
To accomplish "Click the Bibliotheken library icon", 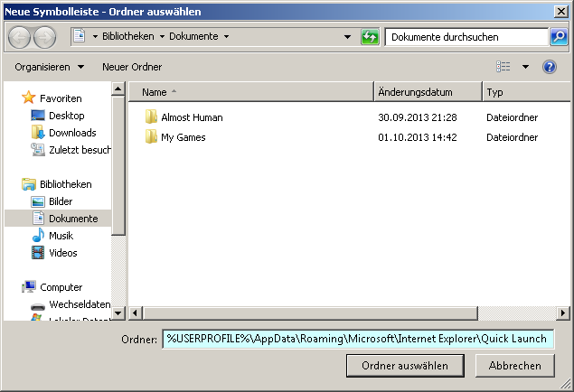I will [x=29, y=184].
